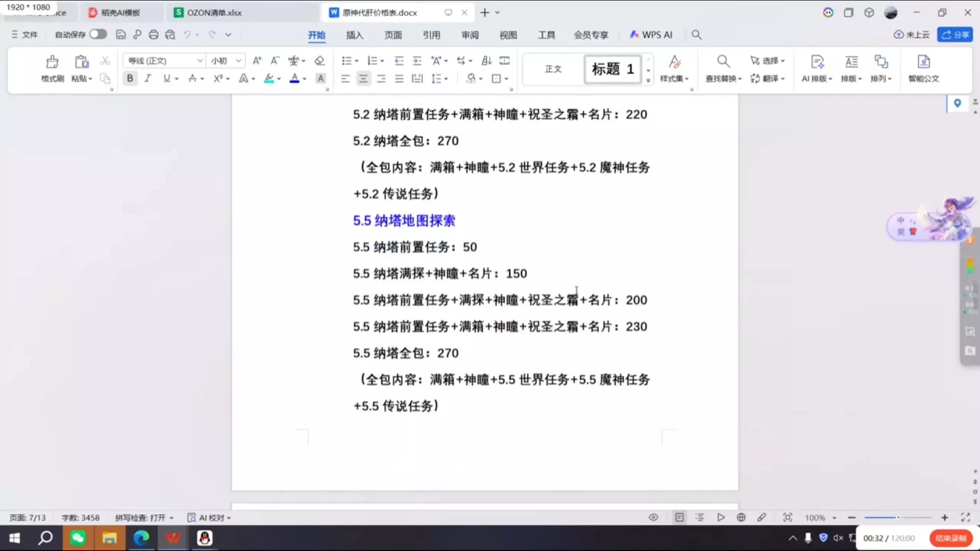The image size is (980, 551).
Task: Click the font color red swatch
Action: (294, 79)
